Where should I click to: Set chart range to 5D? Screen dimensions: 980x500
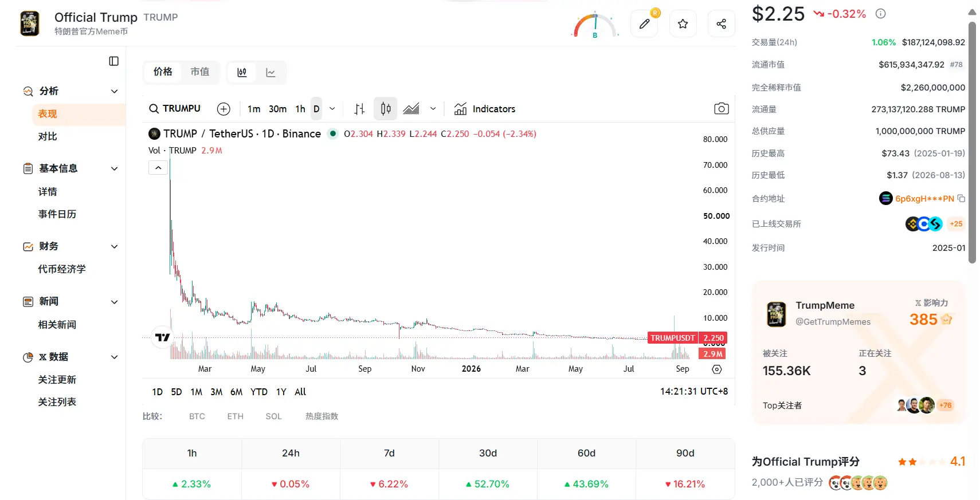point(177,392)
